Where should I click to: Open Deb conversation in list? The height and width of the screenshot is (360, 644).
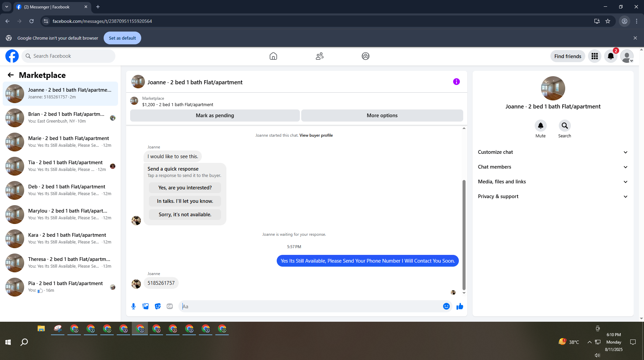60,190
